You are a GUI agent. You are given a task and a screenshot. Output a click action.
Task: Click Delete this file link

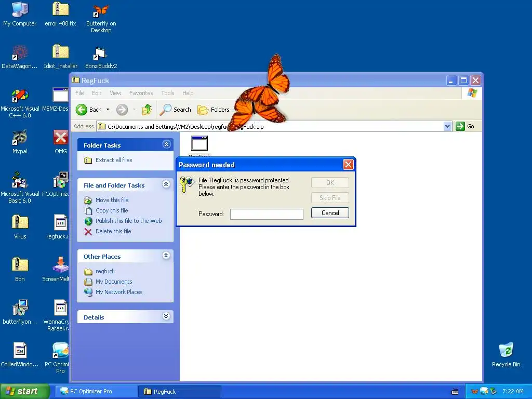113,231
